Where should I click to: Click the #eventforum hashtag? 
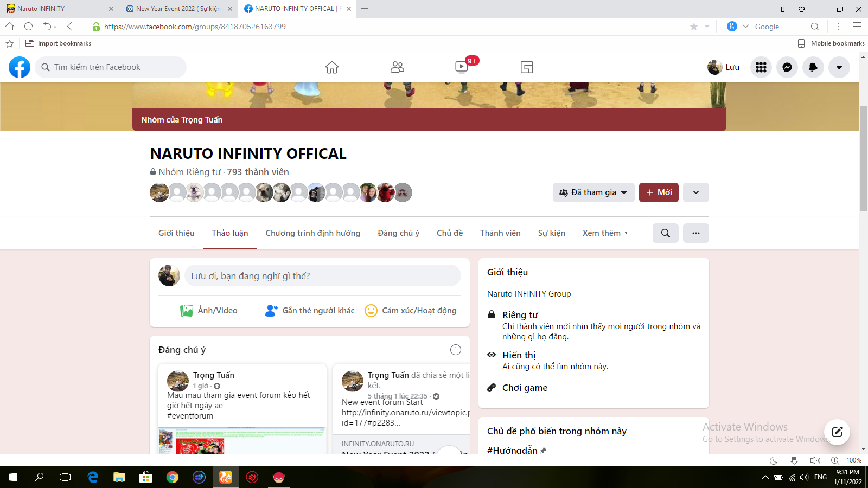(x=190, y=416)
